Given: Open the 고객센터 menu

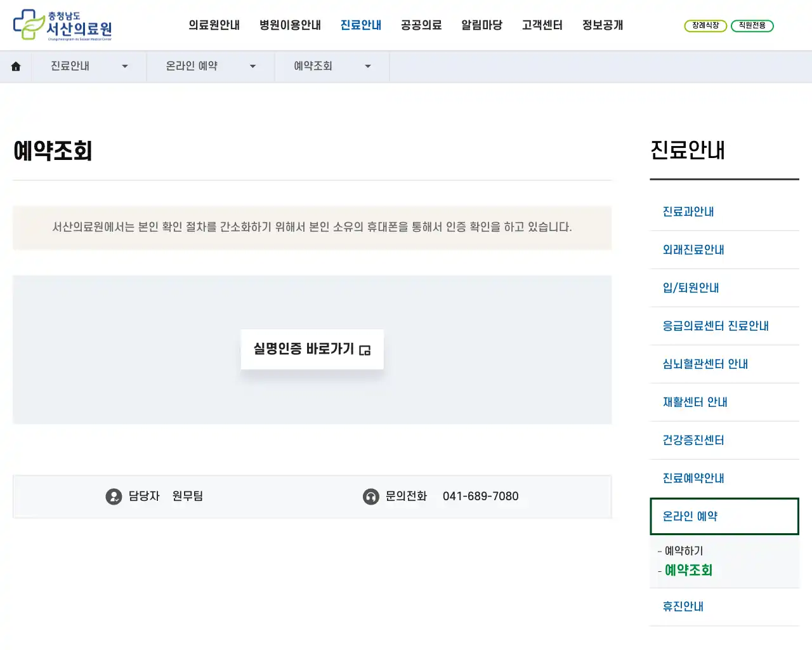Looking at the screenshot, I should pyautogui.click(x=542, y=25).
